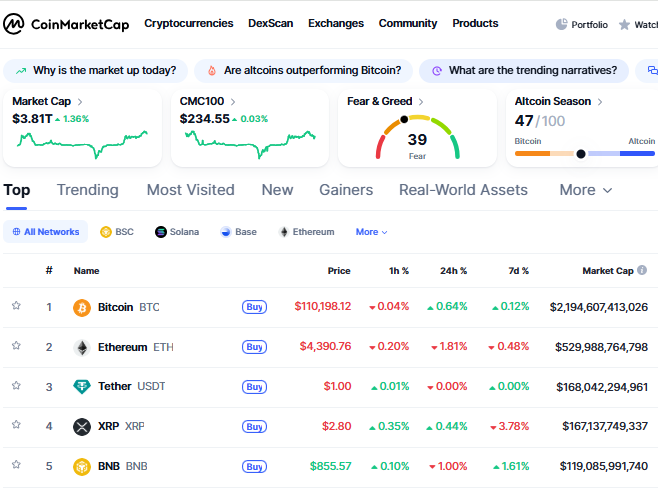Click the Base network icon

click(x=226, y=232)
